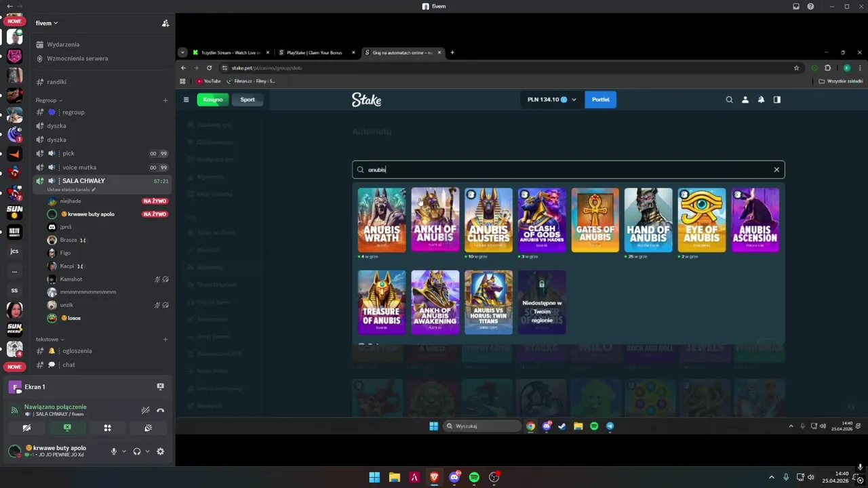The image size is (868, 488).
Task: Open a new tab in streamed browser
Action: [452, 52]
